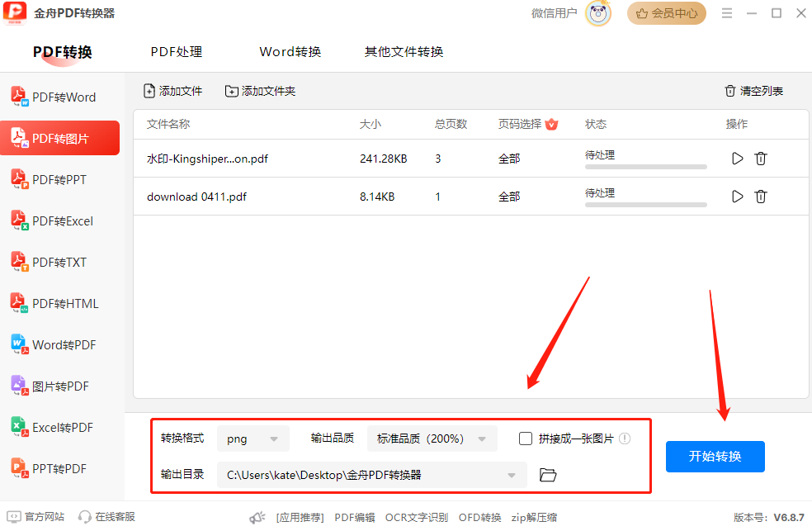
Task: Choose PDF转TXT in the sidebar
Action: pyautogui.click(x=49, y=262)
